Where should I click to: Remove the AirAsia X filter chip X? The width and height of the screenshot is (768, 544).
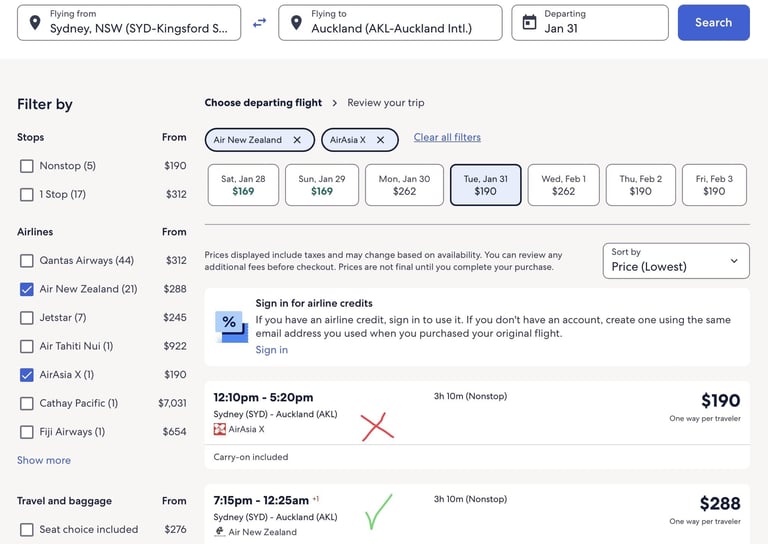tap(381, 140)
